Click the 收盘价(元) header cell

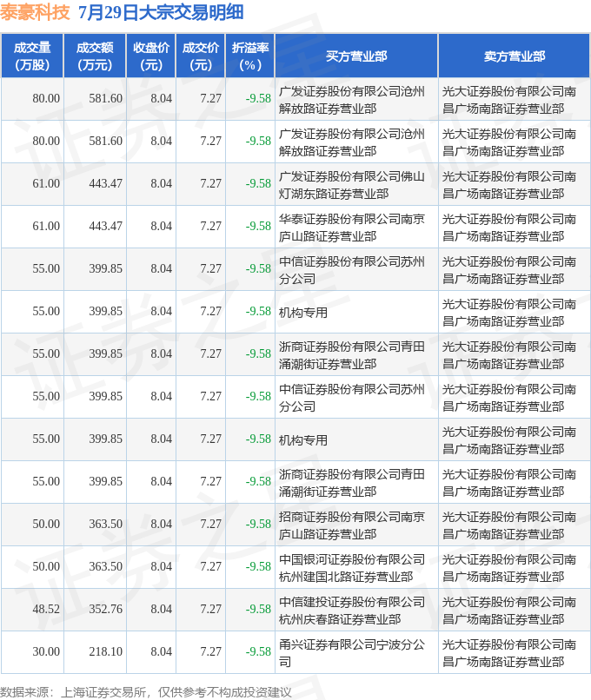click(x=151, y=56)
